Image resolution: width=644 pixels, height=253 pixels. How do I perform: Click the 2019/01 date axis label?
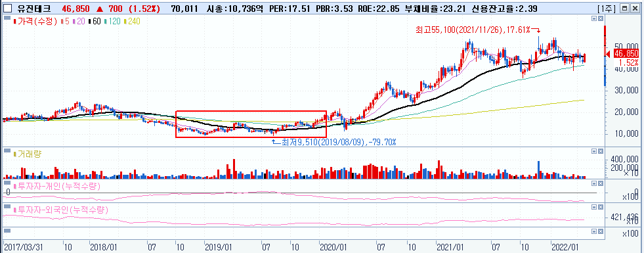coord(219,247)
